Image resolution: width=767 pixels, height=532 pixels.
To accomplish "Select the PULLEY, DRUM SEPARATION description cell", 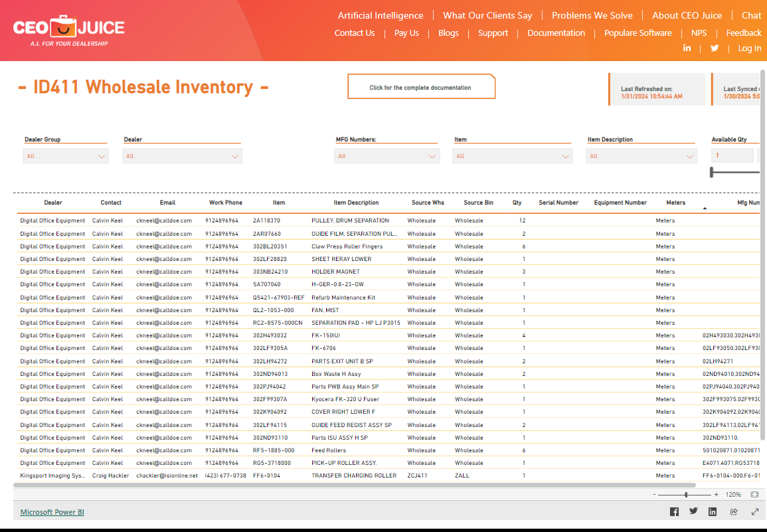I will click(350, 221).
